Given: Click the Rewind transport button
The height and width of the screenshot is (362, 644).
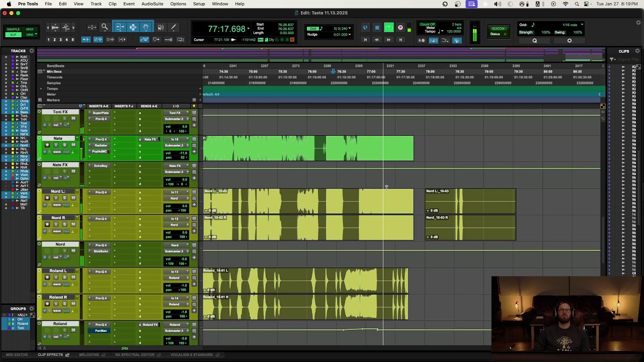Looking at the screenshot, I should coord(376,40).
